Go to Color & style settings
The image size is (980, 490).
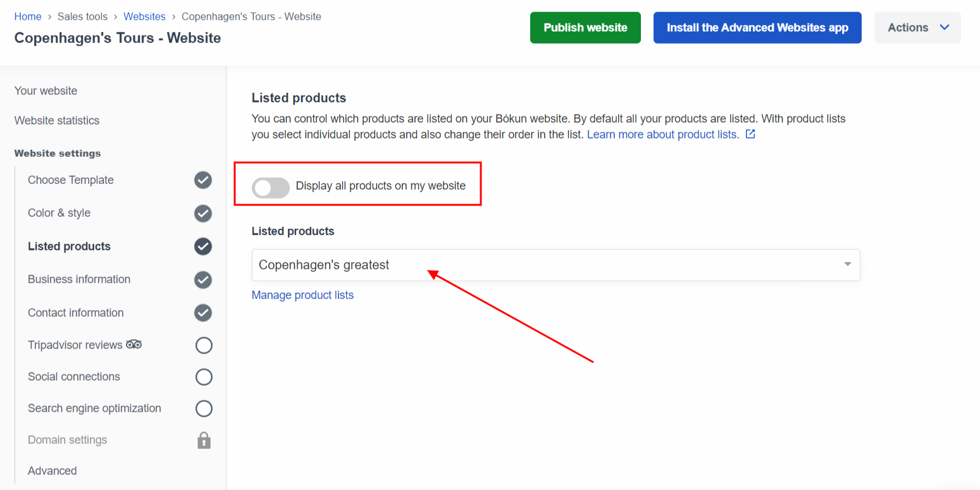[x=59, y=213]
